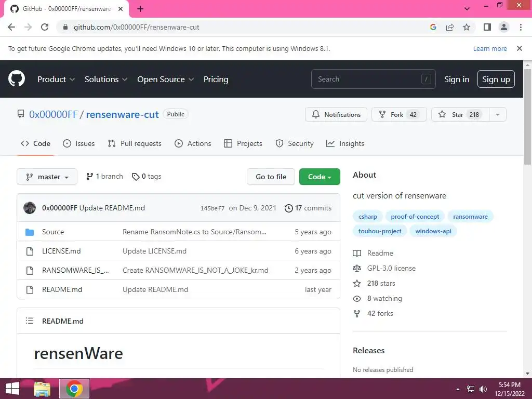
Task: Fork the repository with the Fork button
Action: [x=399, y=115]
